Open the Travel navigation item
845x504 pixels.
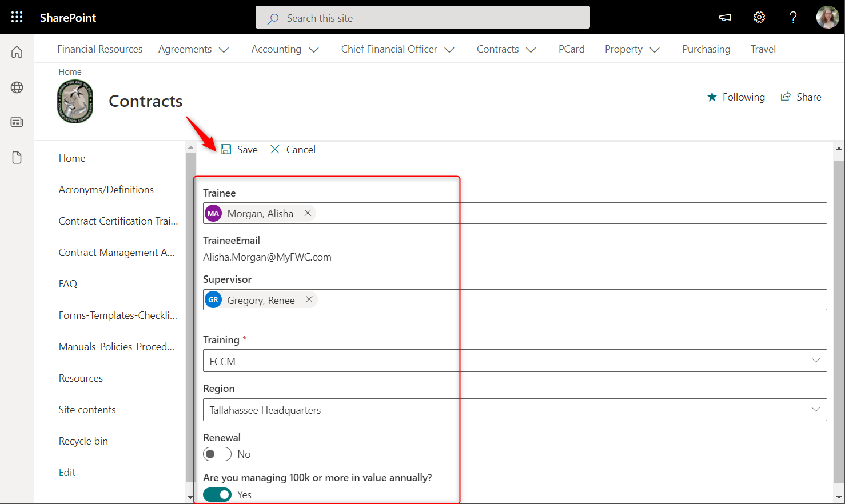point(763,49)
